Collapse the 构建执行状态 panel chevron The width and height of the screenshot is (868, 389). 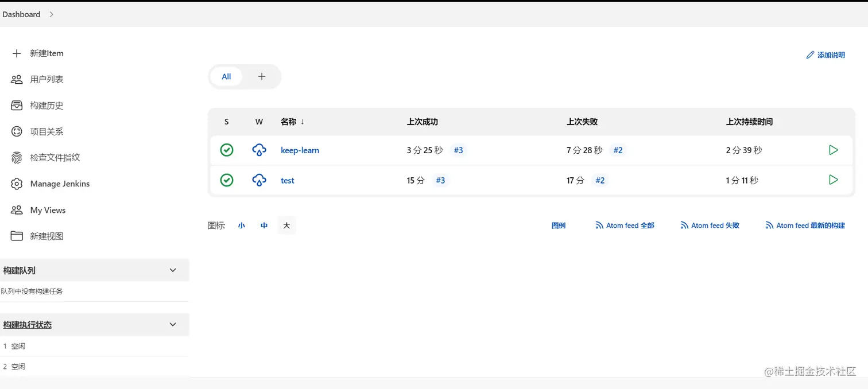click(x=173, y=325)
